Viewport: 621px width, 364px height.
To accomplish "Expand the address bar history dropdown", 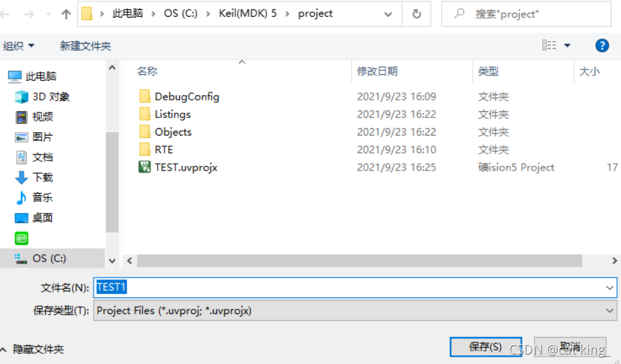I will pyautogui.click(x=388, y=14).
